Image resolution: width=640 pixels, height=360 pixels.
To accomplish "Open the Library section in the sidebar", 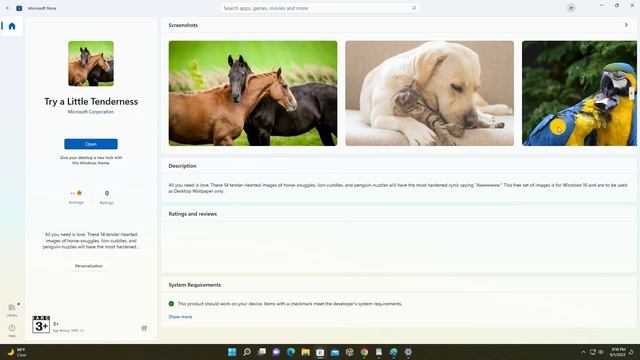I will (x=12, y=310).
